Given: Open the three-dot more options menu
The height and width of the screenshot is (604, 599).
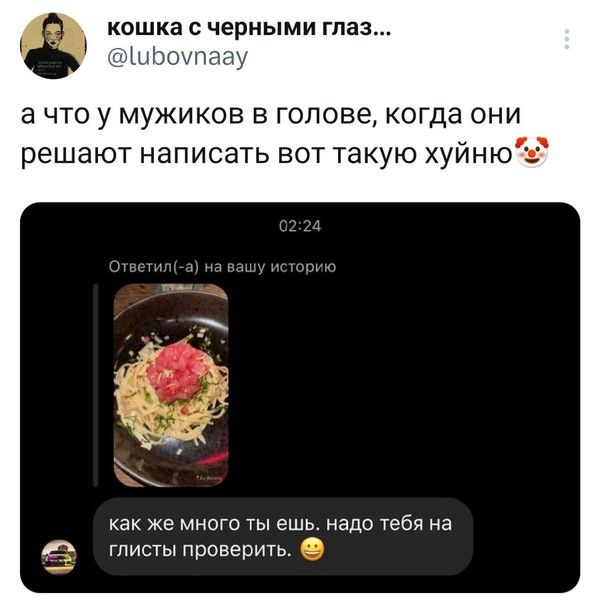Looking at the screenshot, I should (567, 39).
